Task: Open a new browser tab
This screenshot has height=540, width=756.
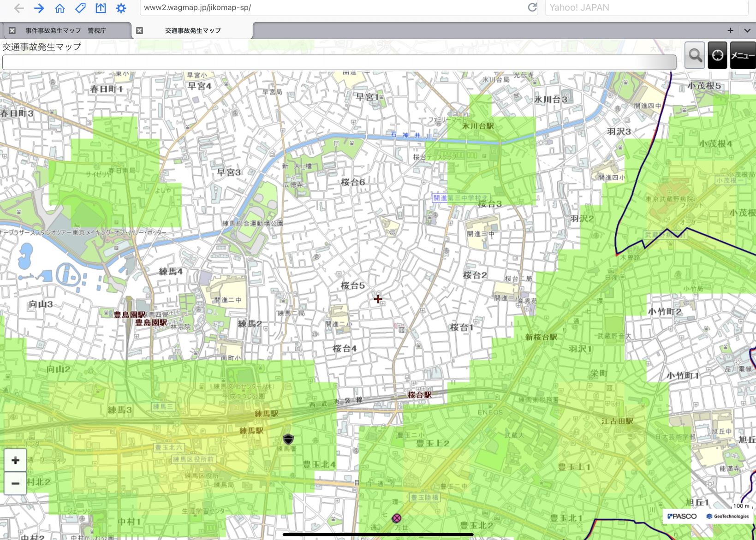Action: [730, 30]
